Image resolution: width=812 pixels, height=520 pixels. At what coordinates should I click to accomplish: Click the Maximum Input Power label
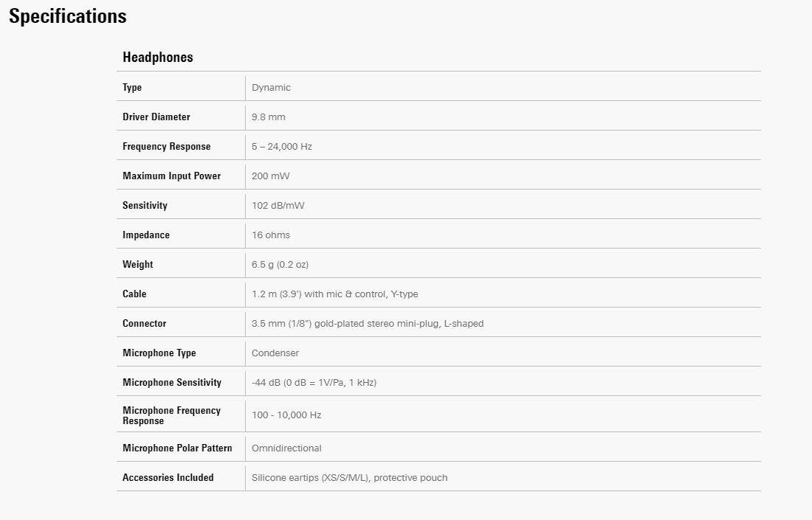(x=171, y=176)
